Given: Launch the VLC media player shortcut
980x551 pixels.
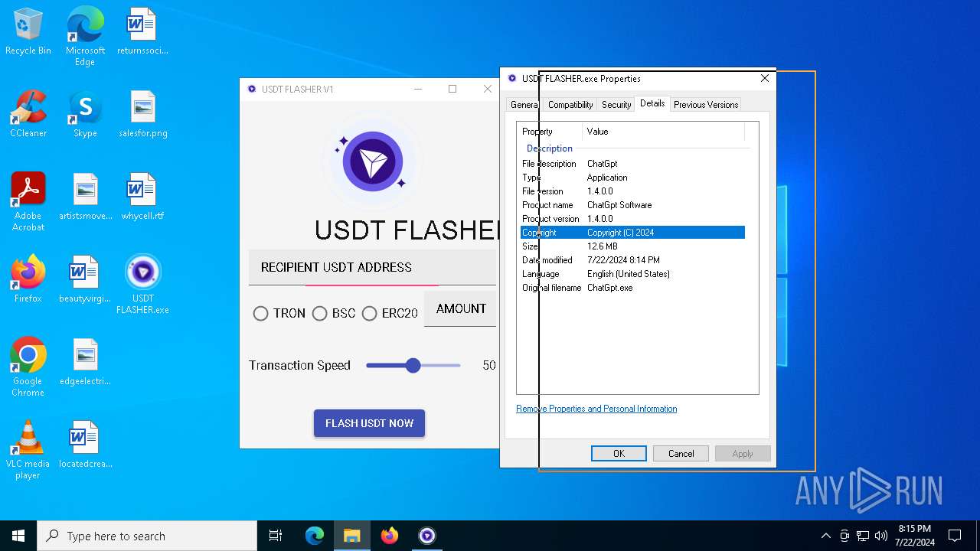Looking at the screenshot, I should [28, 450].
